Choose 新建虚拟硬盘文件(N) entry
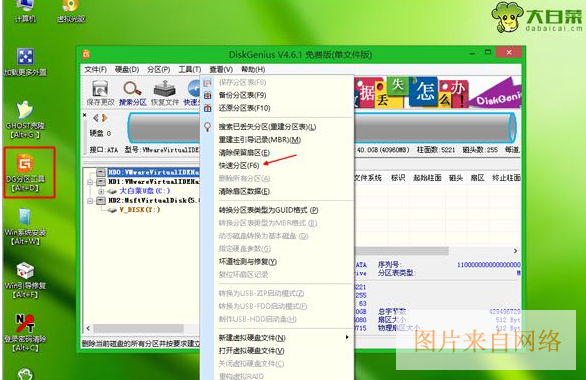 tap(252, 338)
